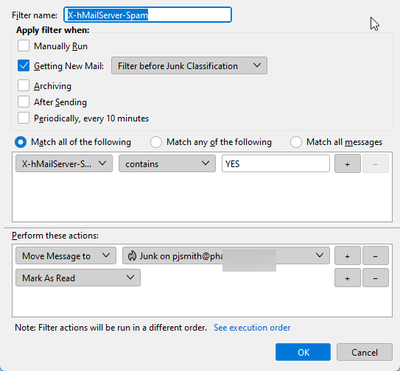
Task: Enable the Archiving checkbox
Action: (23, 85)
